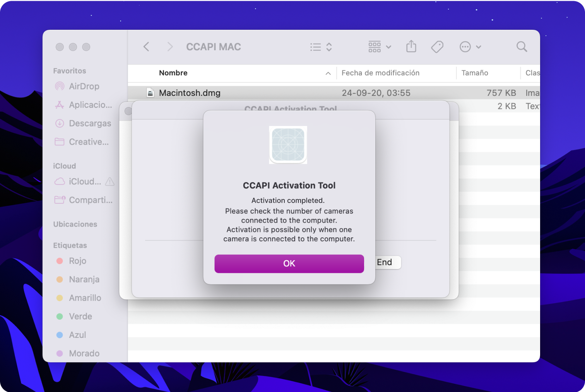Click the Macintosh.dmg disk image icon

tap(150, 93)
